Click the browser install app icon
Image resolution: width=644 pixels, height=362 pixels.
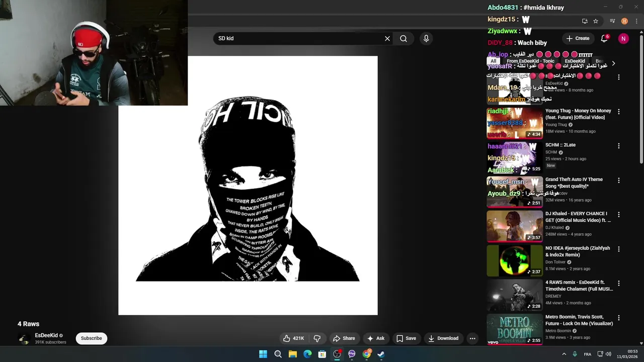point(585,21)
